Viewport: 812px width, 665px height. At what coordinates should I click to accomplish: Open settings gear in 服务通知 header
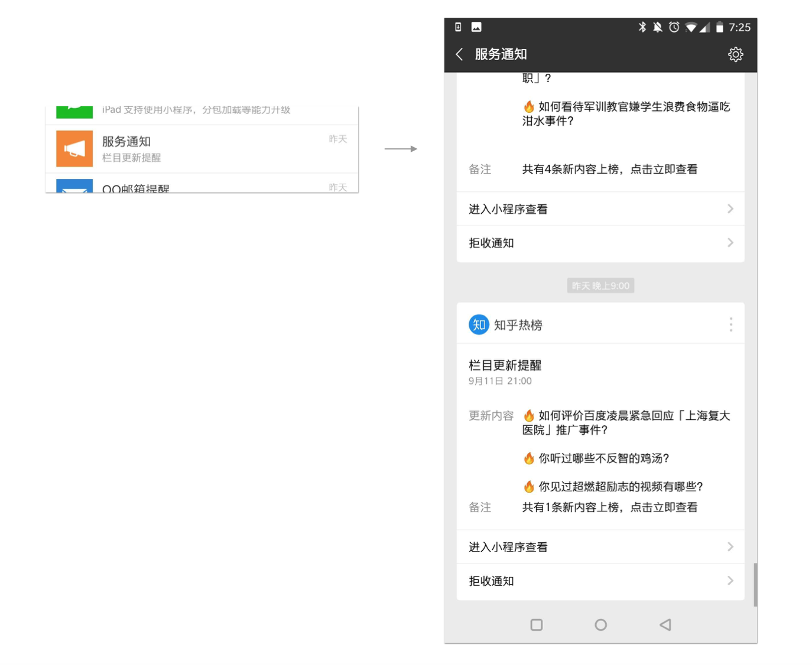(x=735, y=54)
